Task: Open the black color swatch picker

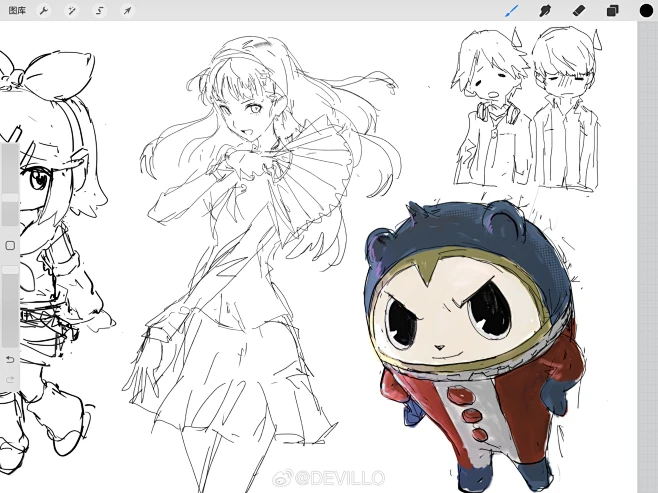Action: [x=646, y=10]
